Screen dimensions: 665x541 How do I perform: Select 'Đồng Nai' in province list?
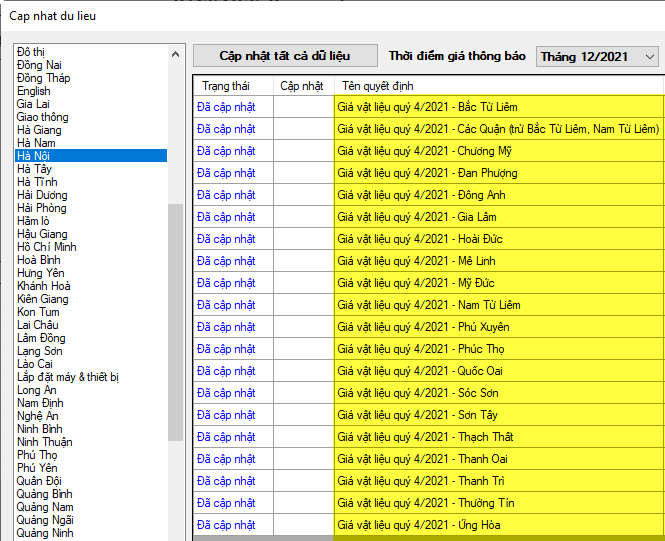click(39, 65)
